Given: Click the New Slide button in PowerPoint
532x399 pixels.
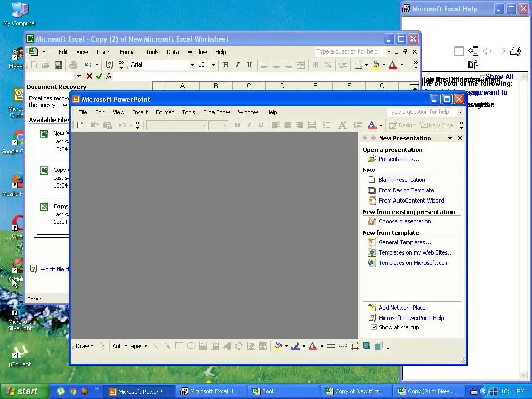Looking at the screenshot, I should [436, 125].
